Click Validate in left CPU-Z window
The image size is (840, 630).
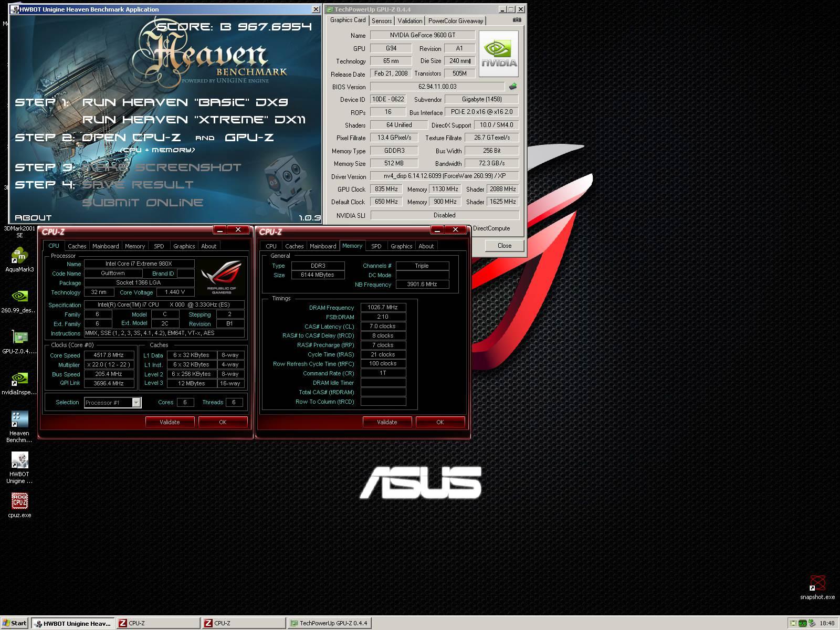170,422
